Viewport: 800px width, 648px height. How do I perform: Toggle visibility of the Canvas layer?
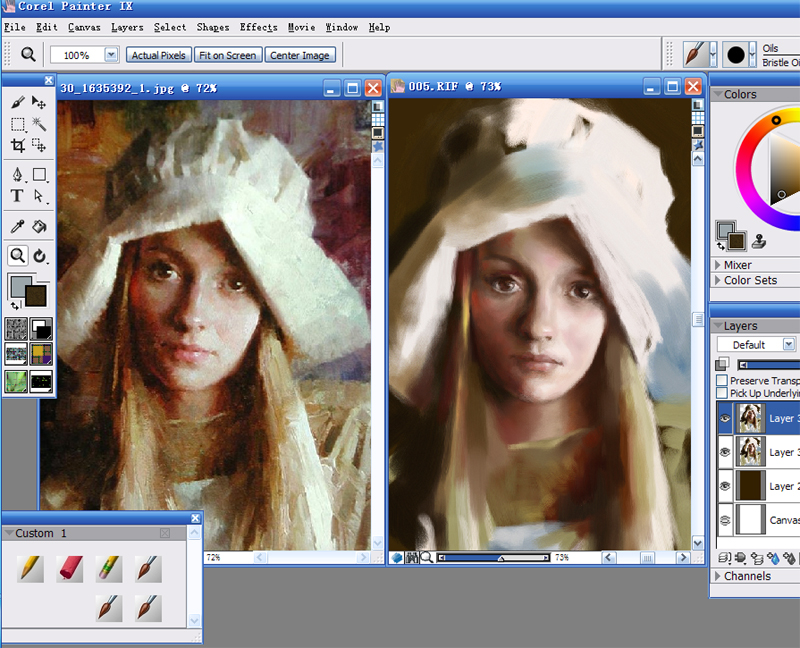(x=725, y=520)
